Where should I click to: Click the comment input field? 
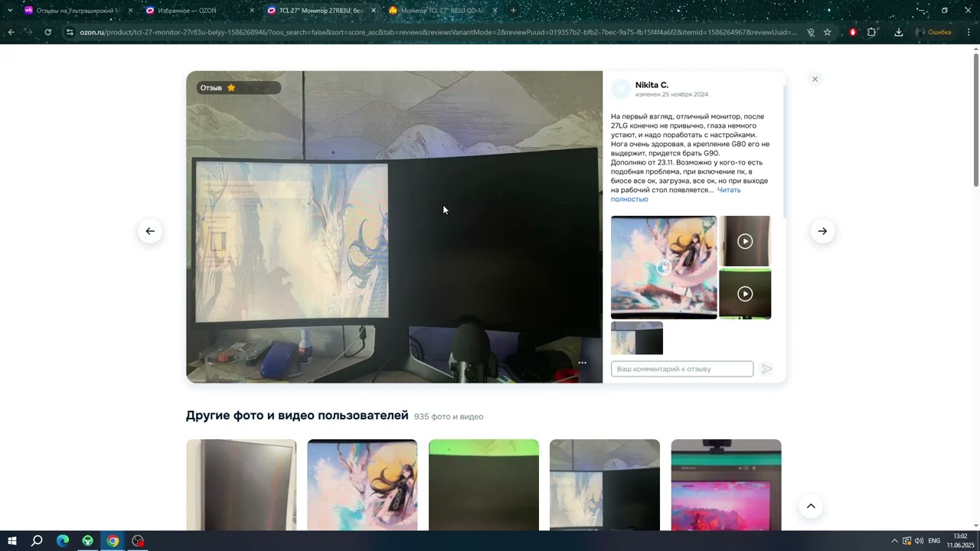pos(682,369)
